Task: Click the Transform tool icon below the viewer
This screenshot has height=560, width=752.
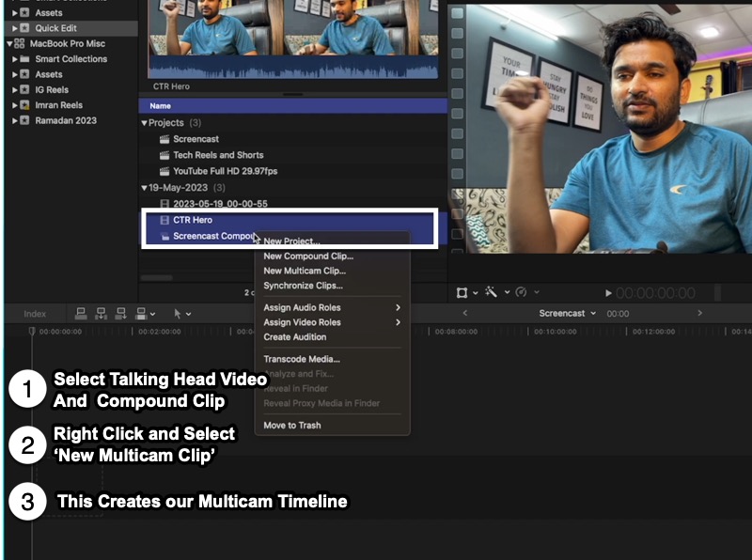Action: [x=462, y=292]
